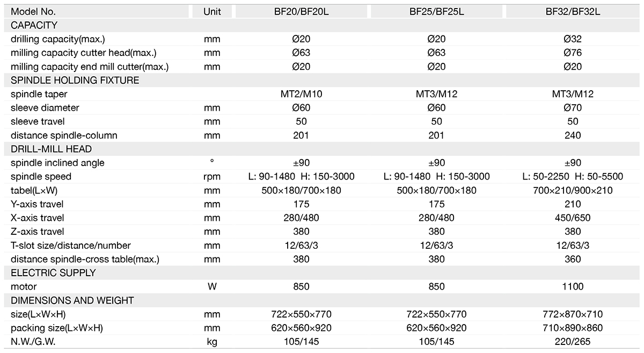Screen dimensions: 644x353
Task: Select the DIMENSIONS AND WEIGHT section heading
Action: pos(72,300)
